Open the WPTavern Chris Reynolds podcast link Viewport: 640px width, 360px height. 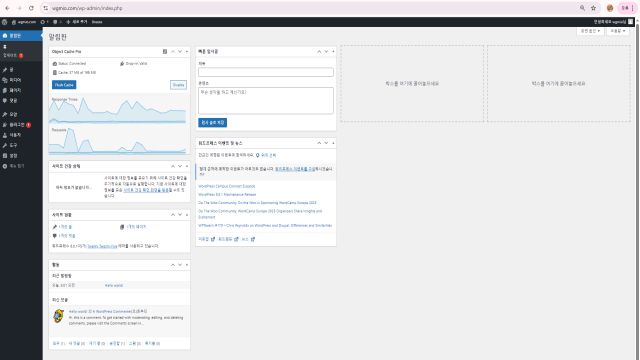[x=265, y=226]
